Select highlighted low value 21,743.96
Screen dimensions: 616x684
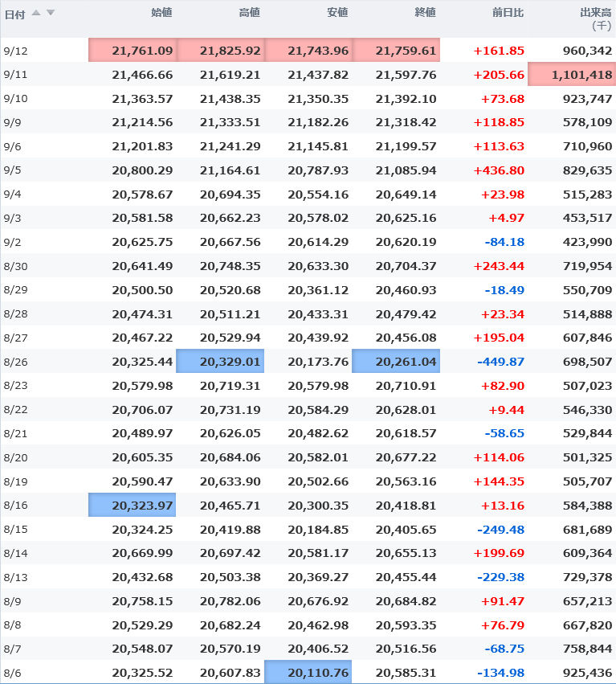308,50
